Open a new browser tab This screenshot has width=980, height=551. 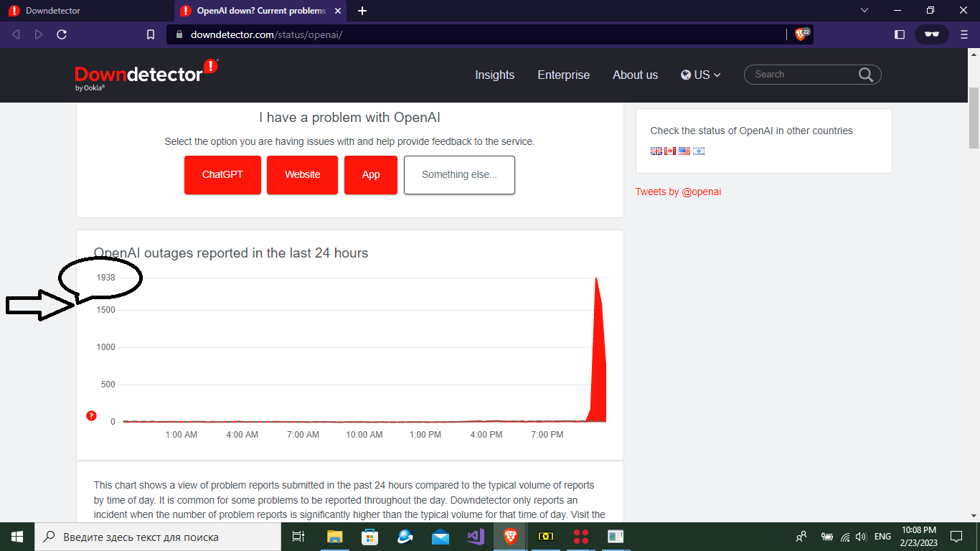(362, 11)
